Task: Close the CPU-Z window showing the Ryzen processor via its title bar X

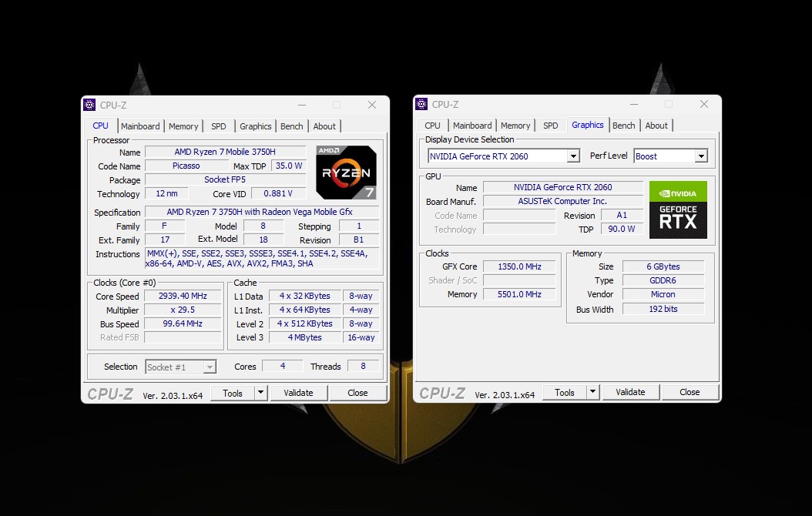Action: [372, 105]
